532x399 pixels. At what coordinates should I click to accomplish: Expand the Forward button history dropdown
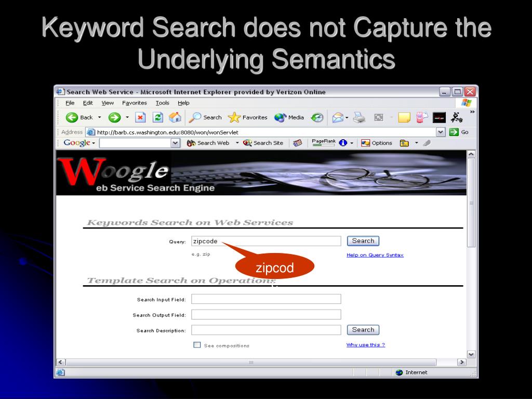click(127, 117)
